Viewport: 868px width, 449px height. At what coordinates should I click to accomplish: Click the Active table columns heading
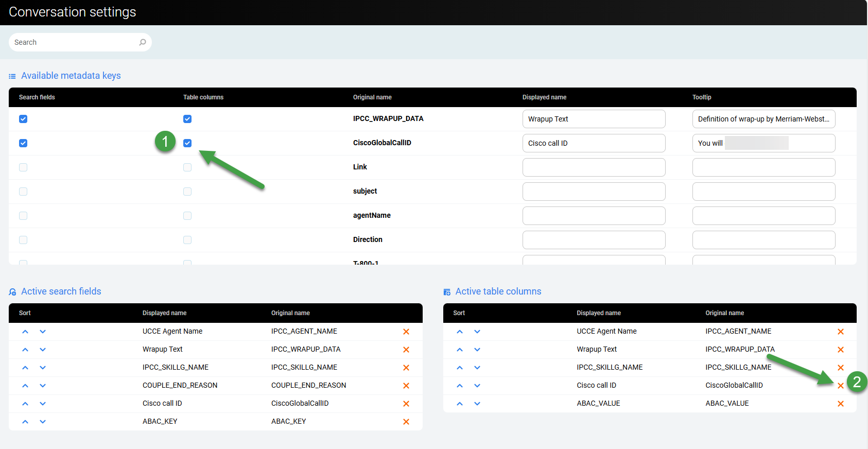(498, 291)
